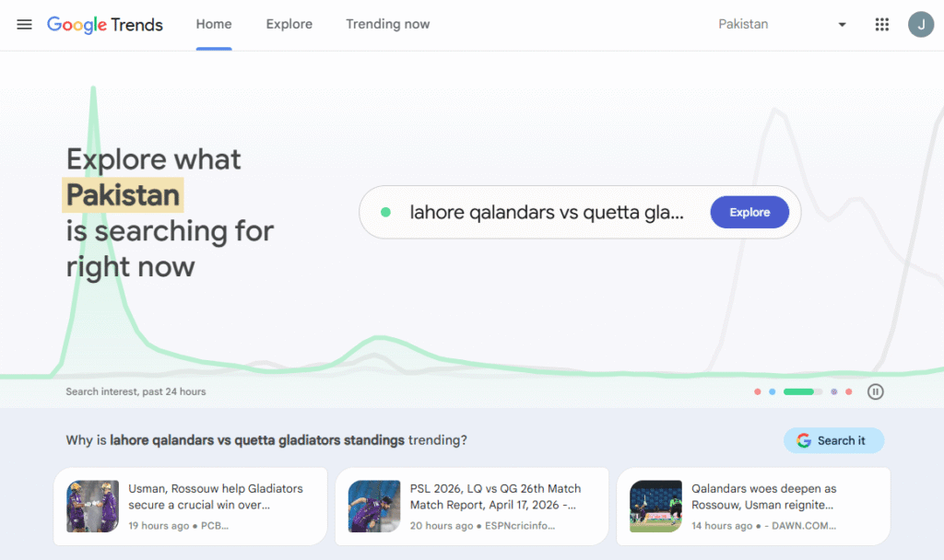The image size is (944, 560).
Task: Expand the Pakistan country dropdown arrow
Action: coord(843,25)
